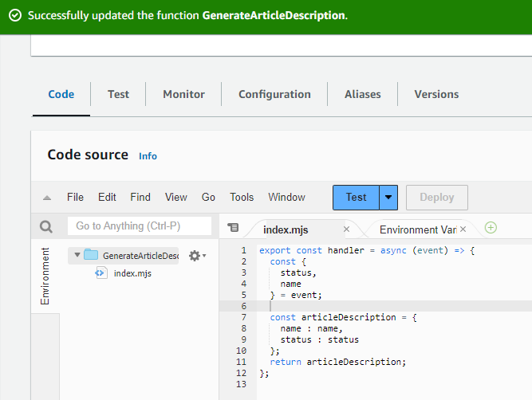Click the index.mjs file icon in tree
532x400 pixels.
click(101, 273)
